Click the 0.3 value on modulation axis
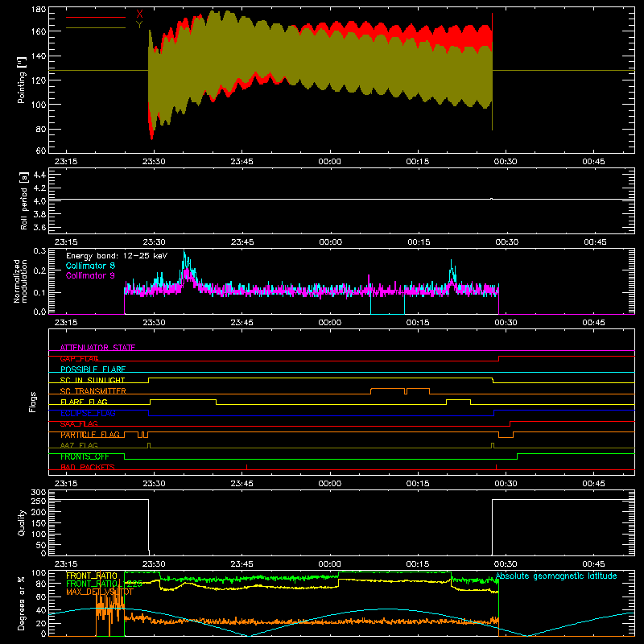The width and height of the screenshot is (644, 644). click(39, 251)
